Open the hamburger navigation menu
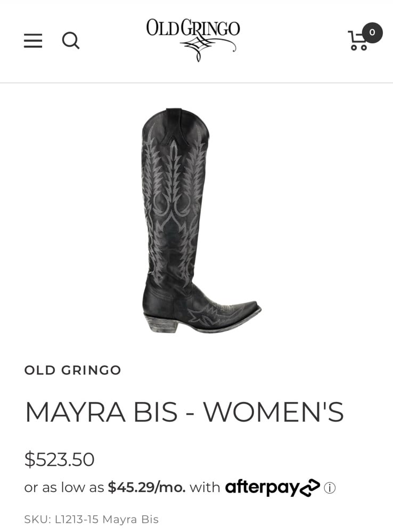This screenshot has height=532, width=393. click(33, 41)
